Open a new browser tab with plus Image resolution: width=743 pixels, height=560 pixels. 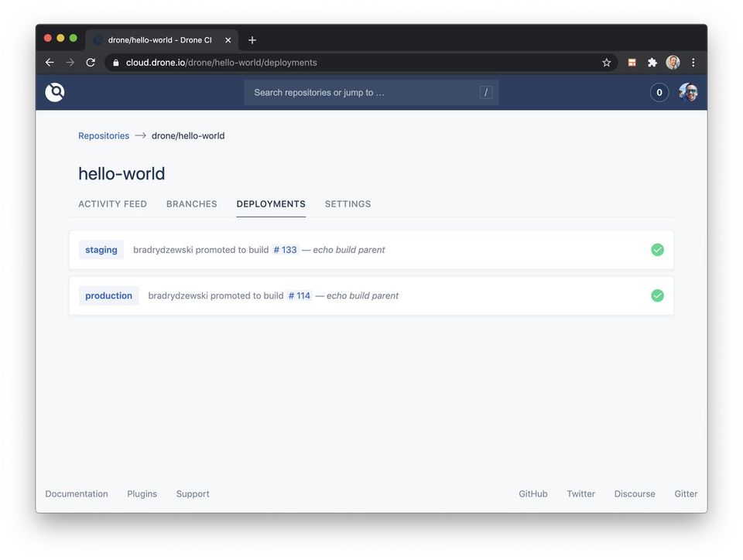(252, 40)
